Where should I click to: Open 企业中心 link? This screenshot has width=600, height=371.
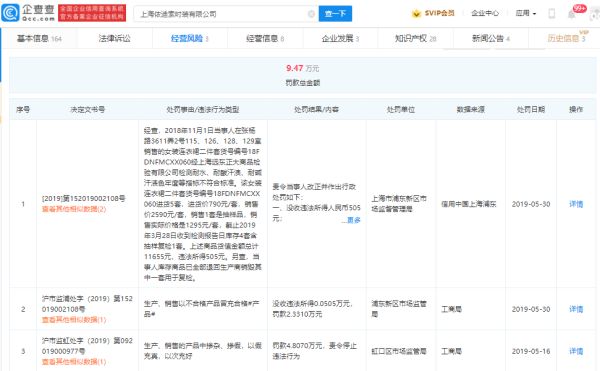coord(485,13)
